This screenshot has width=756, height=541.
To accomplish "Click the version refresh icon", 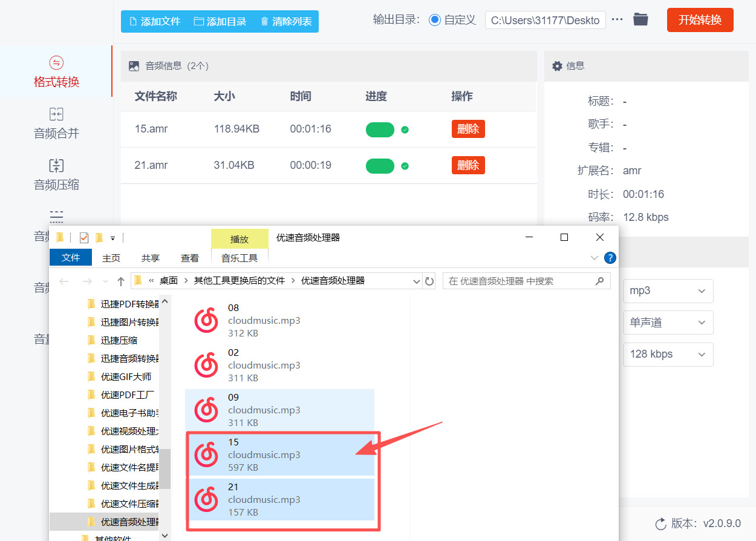I will [x=660, y=523].
